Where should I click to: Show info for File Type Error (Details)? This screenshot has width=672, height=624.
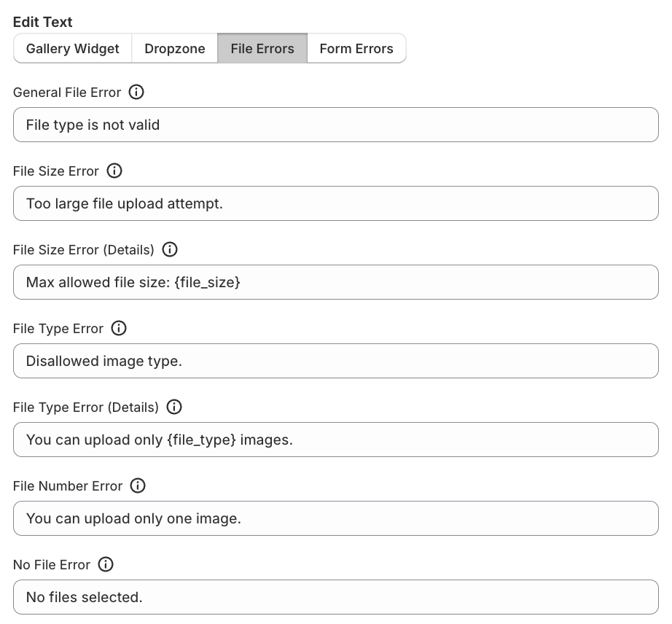point(174,407)
